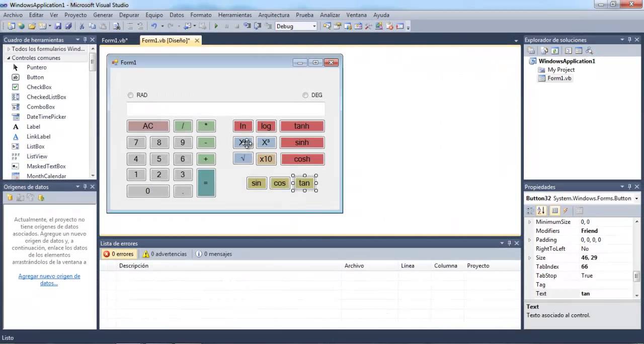Image resolution: width=644 pixels, height=344 pixels.
Task: Click the equals button on the form
Action: pyautogui.click(x=206, y=183)
